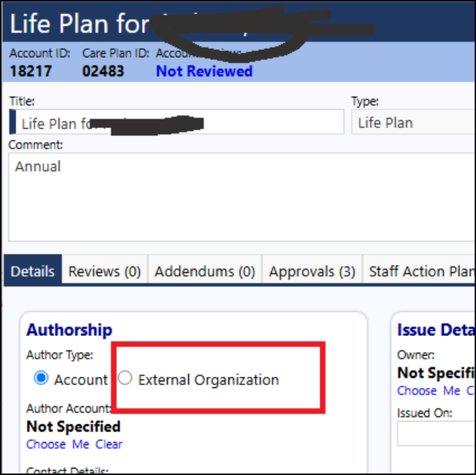Click Clear link under Author Account
476x475 pixels.
coord(108,444)
